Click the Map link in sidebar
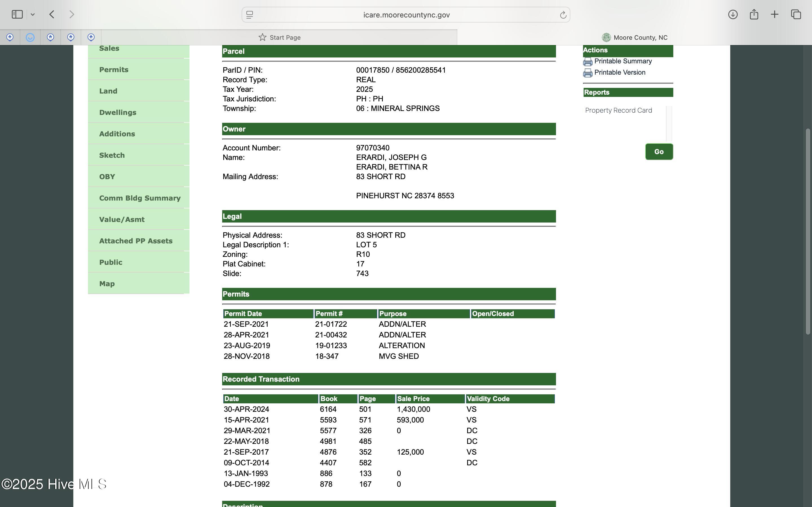 (107, 284)
